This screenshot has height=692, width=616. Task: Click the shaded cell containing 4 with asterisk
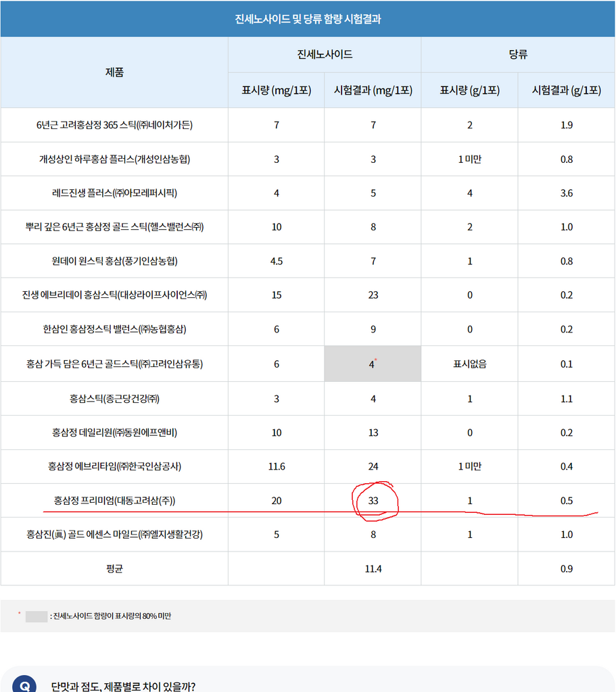click(x=373, y=364)
